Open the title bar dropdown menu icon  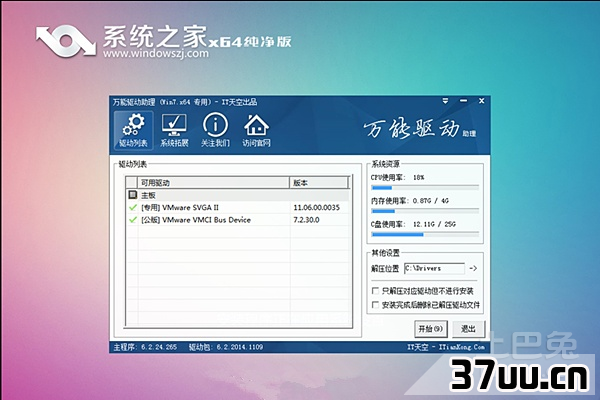tap(445, 101)
